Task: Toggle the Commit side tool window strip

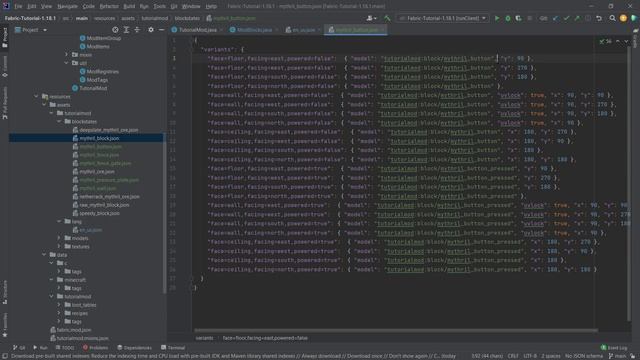Action: tap(5, 67)
